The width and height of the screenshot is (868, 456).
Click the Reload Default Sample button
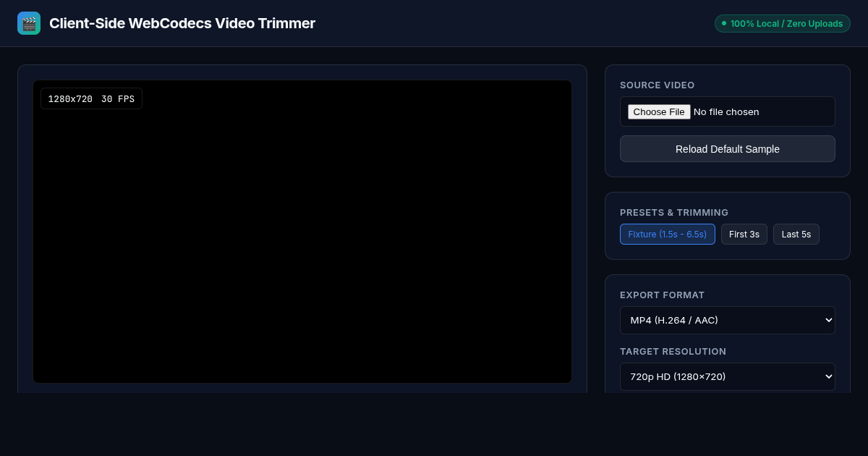coord(728,149)
